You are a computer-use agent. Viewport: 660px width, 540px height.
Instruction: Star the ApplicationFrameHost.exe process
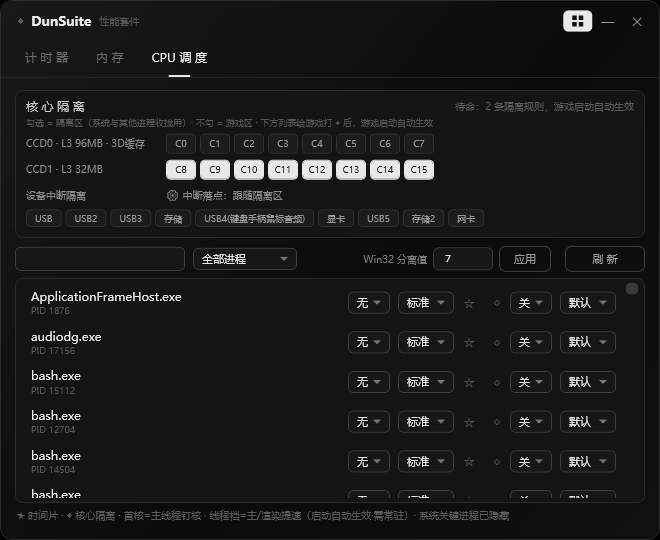click(x=469, y=303)
